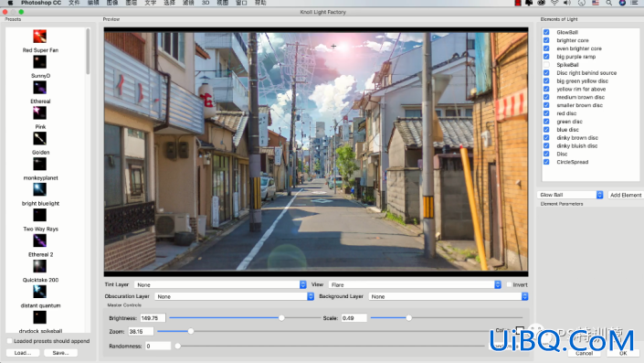Open the 编辑 menu
Screen dimensions: 644x363
pos(93,3)
